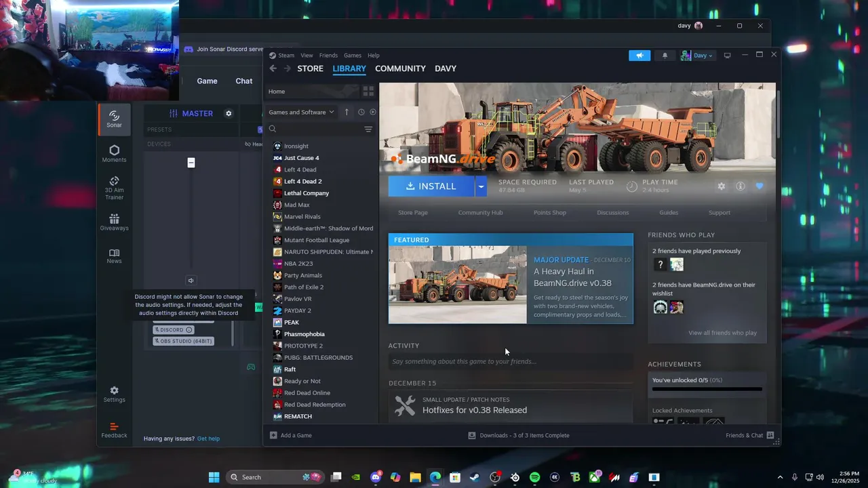Open Moments in SteelSeries sidebar

pos(114,154)
